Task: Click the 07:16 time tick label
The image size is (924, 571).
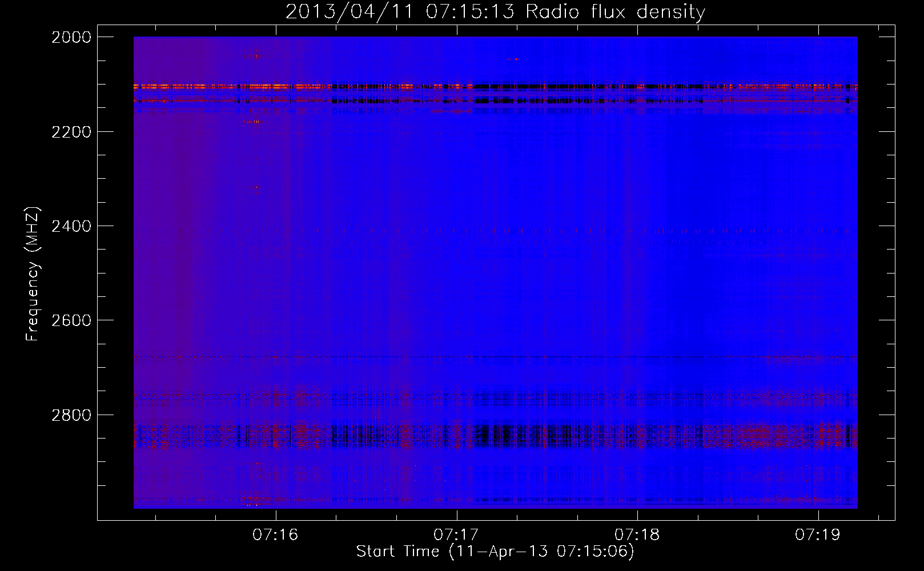Action: click(x=276, y=535)
